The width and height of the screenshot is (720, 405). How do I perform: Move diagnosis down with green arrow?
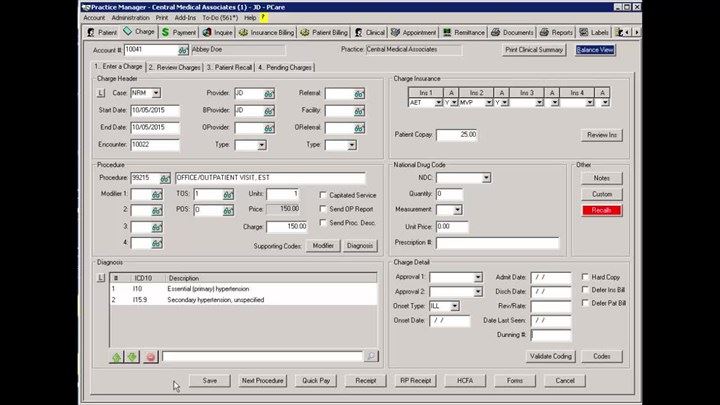click(133, 357)
